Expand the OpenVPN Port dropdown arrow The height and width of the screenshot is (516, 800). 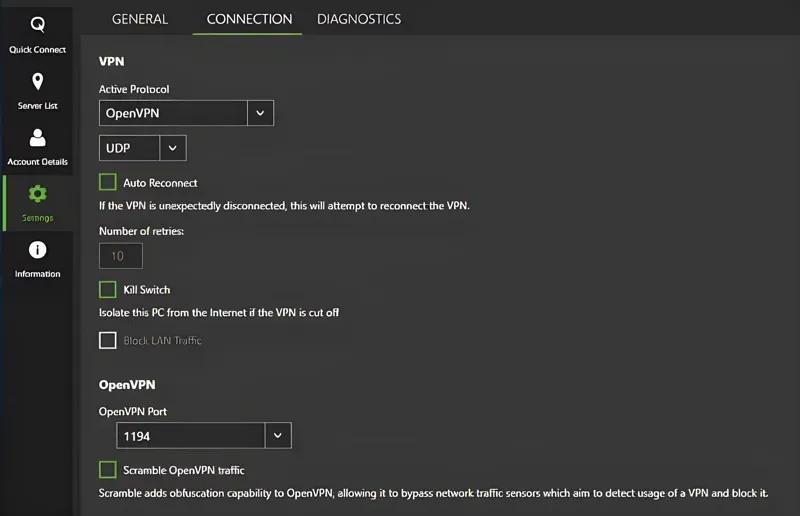[x=278, y=436]
